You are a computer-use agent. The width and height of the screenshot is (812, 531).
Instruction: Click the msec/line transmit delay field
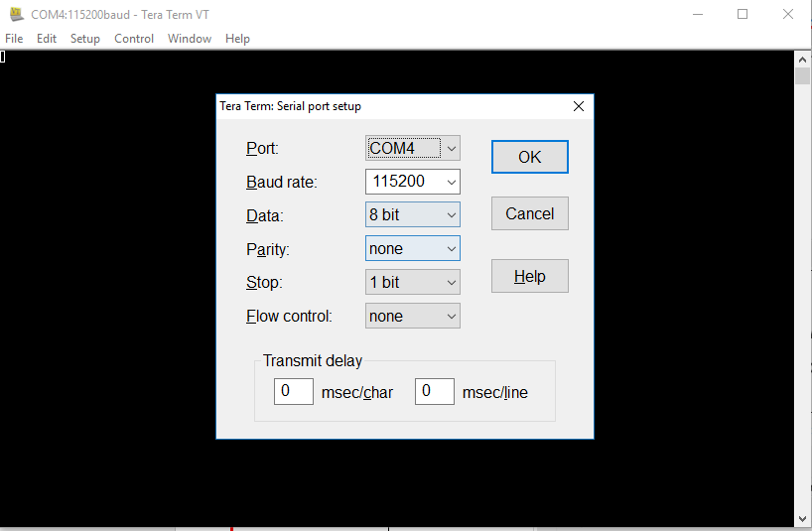click(434, 391)
